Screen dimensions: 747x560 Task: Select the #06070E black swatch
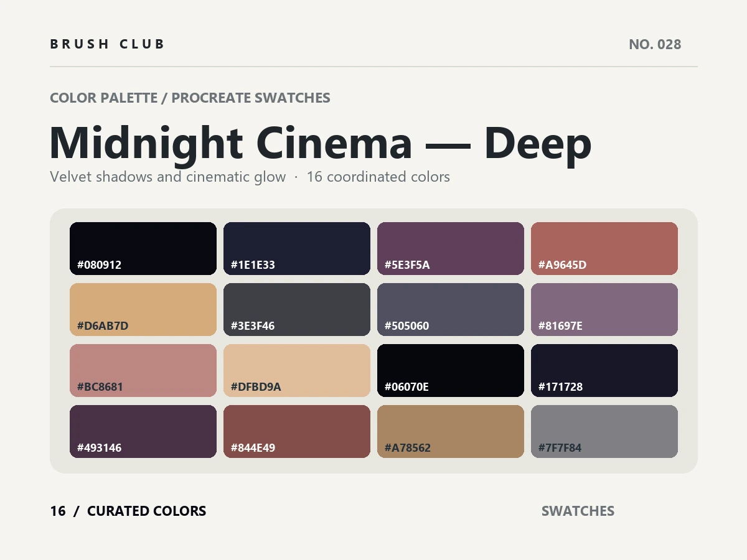point(451,370)
